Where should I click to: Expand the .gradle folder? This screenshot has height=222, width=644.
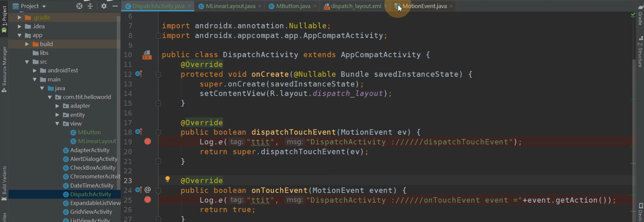point(20,18)
